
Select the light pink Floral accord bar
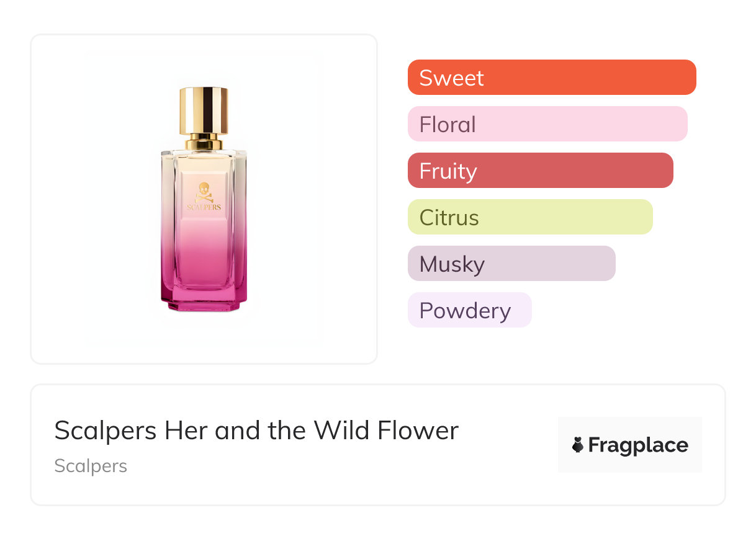547,124
